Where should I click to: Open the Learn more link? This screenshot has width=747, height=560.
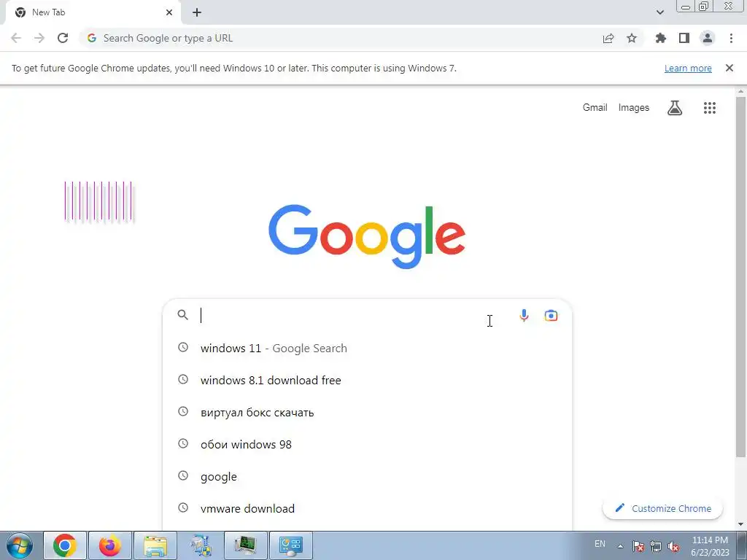pyautogui.click(x=688, y=68)
